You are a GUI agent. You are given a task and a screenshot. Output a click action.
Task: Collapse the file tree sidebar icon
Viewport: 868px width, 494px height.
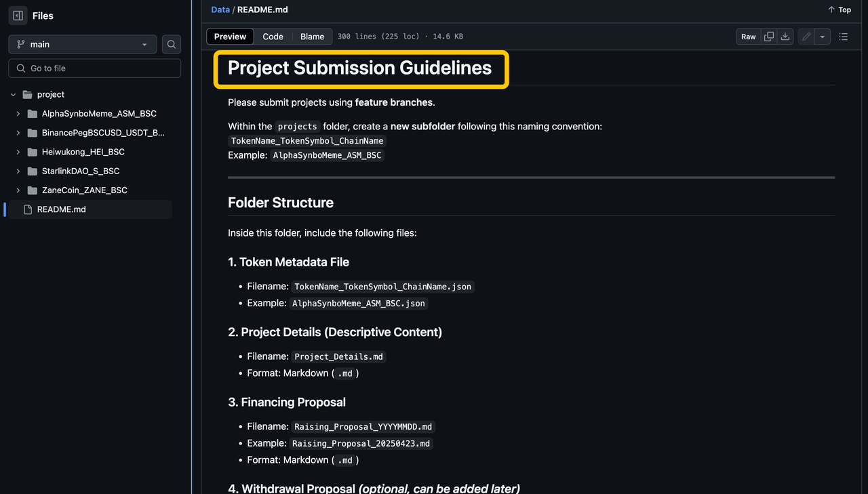[x=18, y=16]
